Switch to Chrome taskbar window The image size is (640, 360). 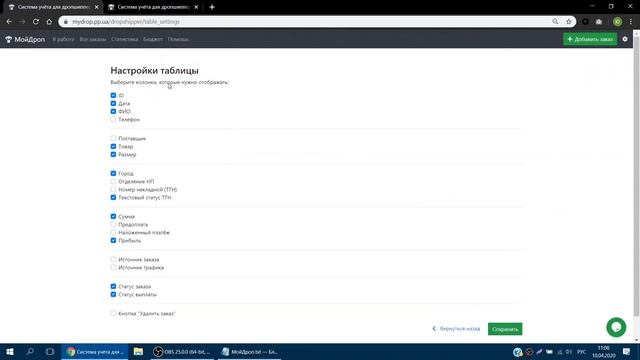click(x=95, y=351)
